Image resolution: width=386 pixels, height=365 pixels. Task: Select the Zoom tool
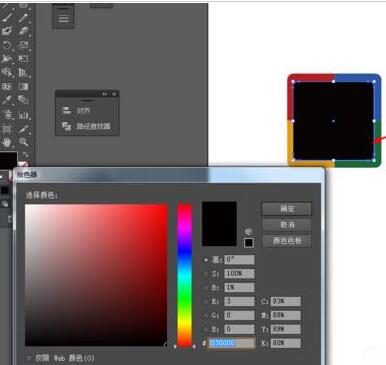tap(23, 142)
